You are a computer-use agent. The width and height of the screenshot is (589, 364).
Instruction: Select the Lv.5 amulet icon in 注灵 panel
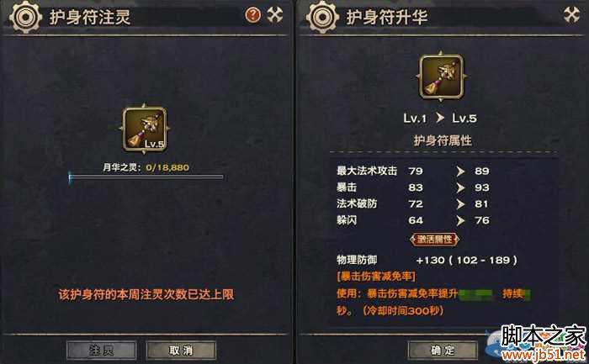click(145, 129)
